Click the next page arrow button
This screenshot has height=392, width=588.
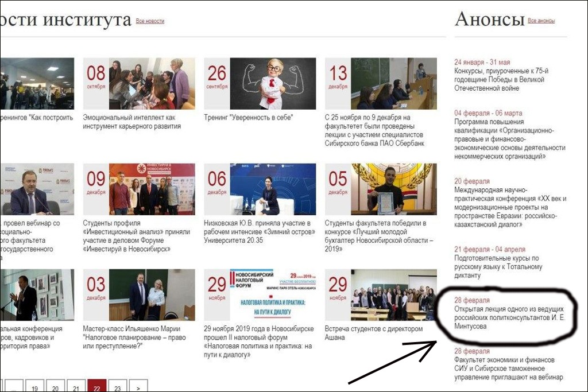click(138, 387)
